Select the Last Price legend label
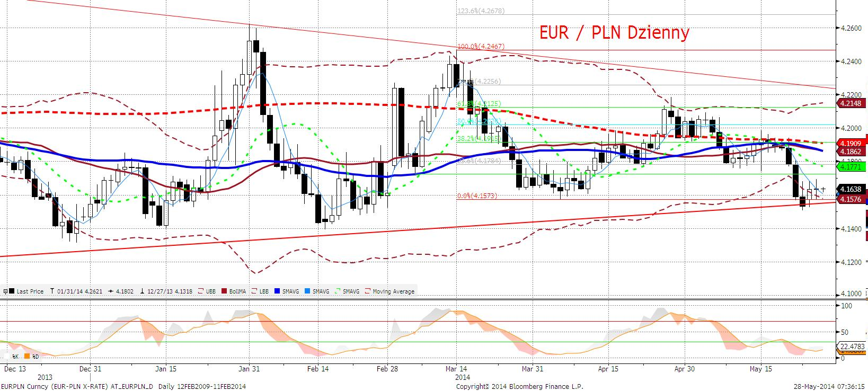868x391 pixels. pos(30,291)
